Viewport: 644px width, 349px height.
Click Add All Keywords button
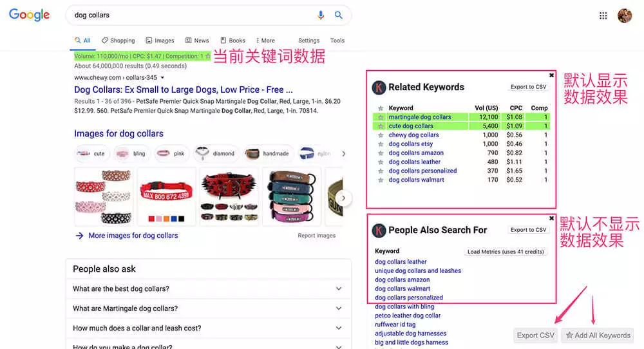(598, 335)
